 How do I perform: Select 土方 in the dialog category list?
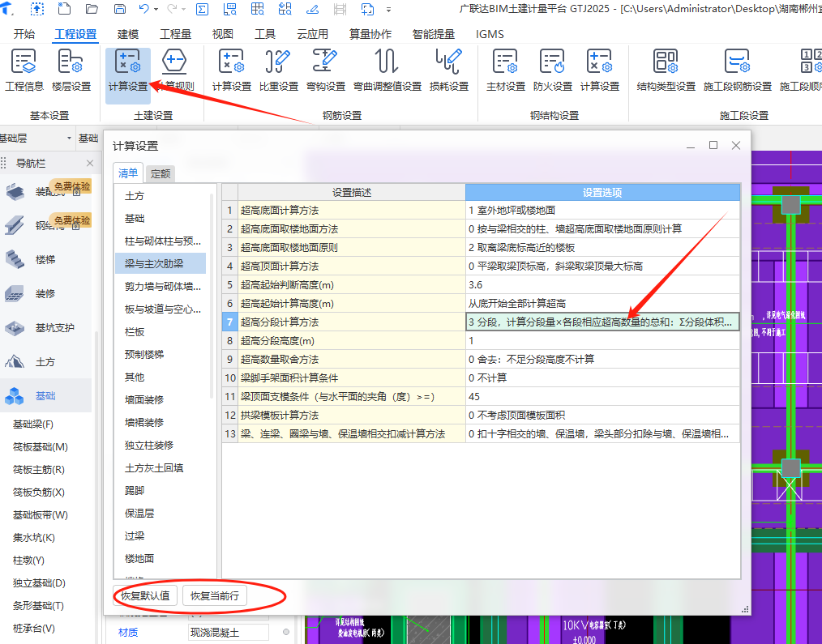135,196
